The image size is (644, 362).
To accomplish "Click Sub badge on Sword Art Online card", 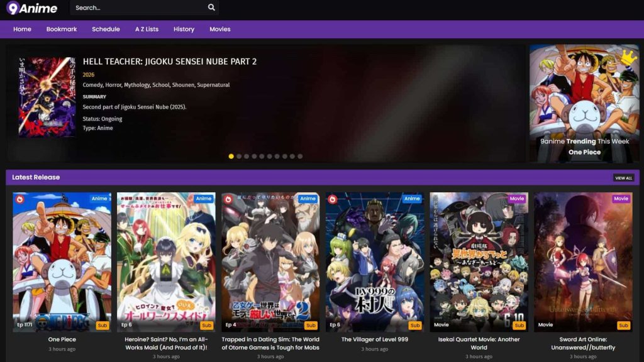I will pos(623,326).
